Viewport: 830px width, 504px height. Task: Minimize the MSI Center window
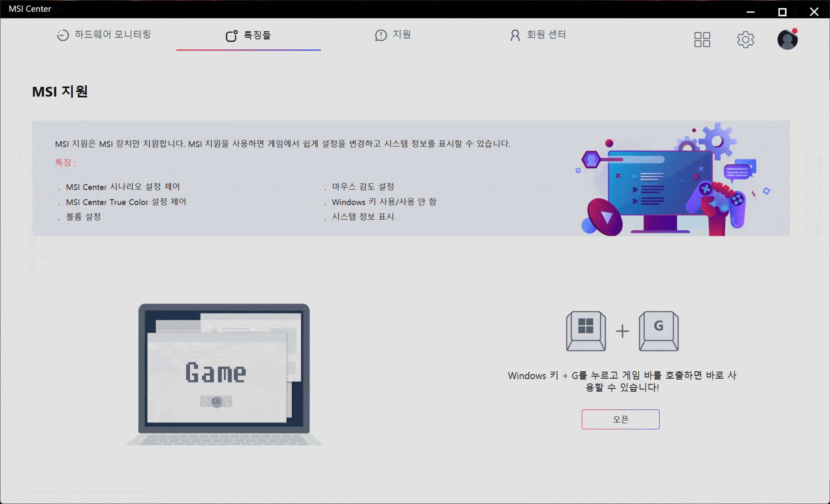[x=750, y=12]
